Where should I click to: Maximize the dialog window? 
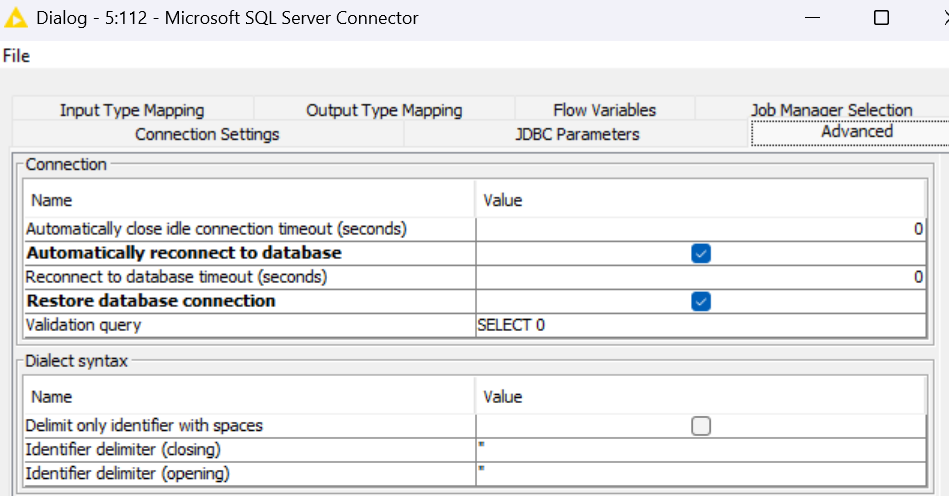(x=882, y=18)
